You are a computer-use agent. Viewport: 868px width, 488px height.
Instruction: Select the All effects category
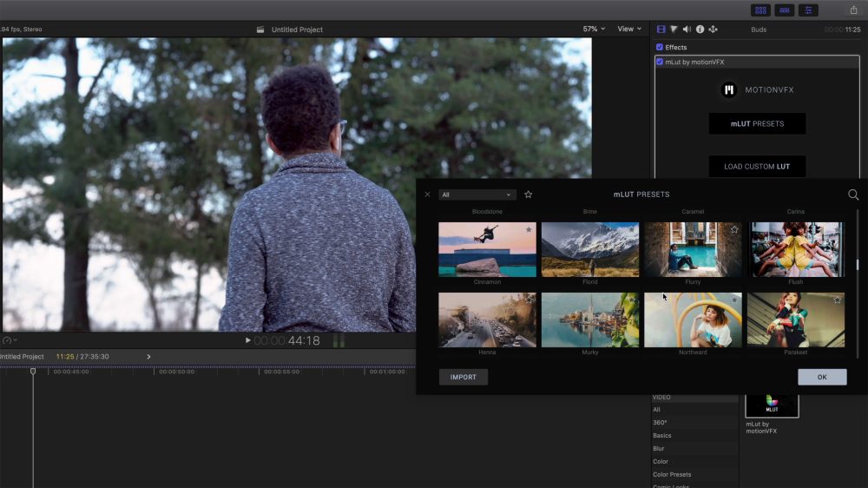[656, 409]
